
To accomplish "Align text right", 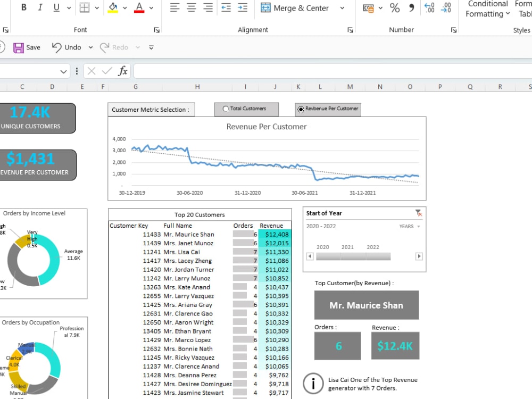I will pyautogui.click(x=208, y=7).
